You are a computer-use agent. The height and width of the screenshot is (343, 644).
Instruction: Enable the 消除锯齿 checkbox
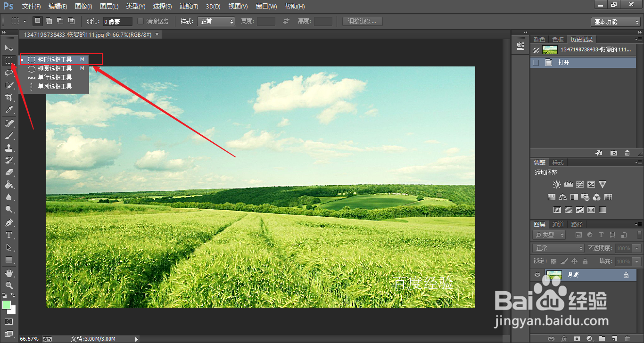click(140, 21)
